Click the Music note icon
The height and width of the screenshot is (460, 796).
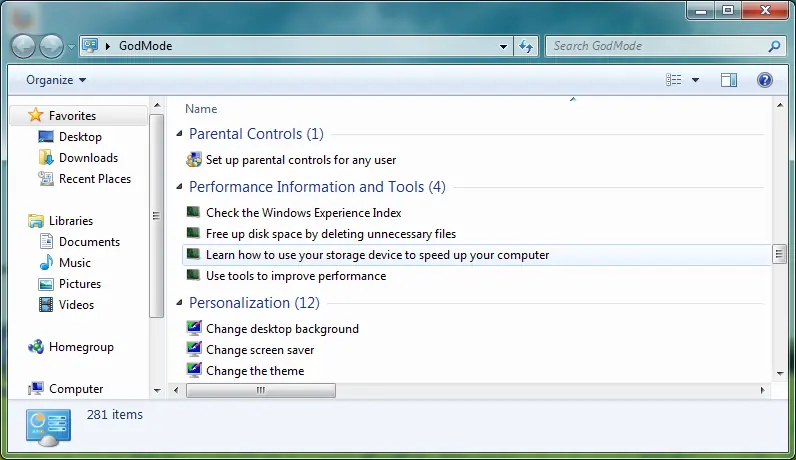point(46,262)
